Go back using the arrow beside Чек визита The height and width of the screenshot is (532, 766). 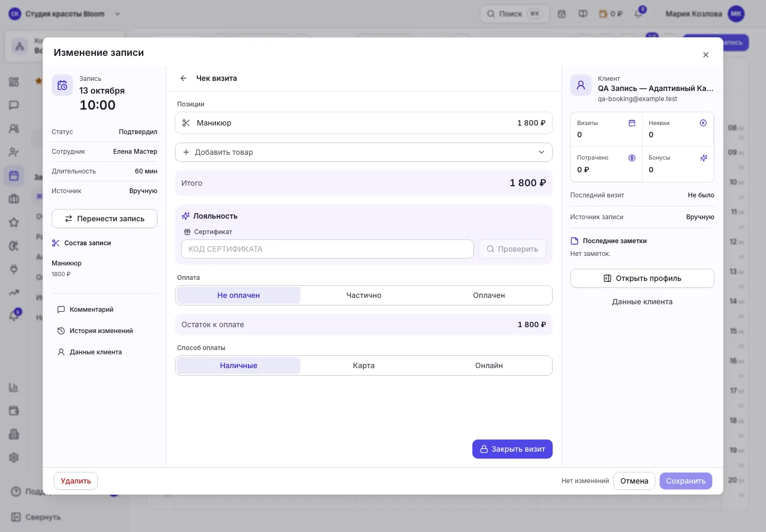[184, 78]
